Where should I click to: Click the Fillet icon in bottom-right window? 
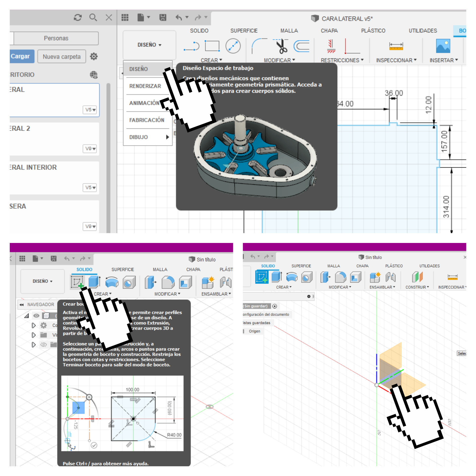[340, 277]
